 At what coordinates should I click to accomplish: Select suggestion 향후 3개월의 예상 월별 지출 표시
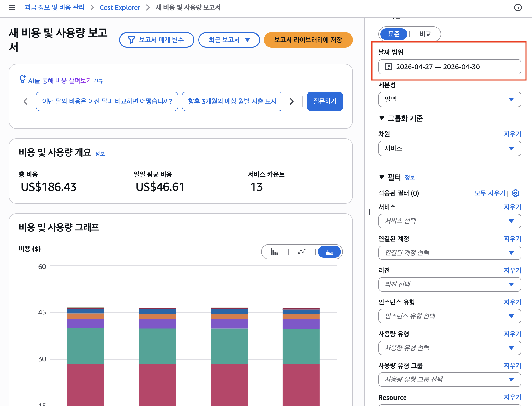232,101
